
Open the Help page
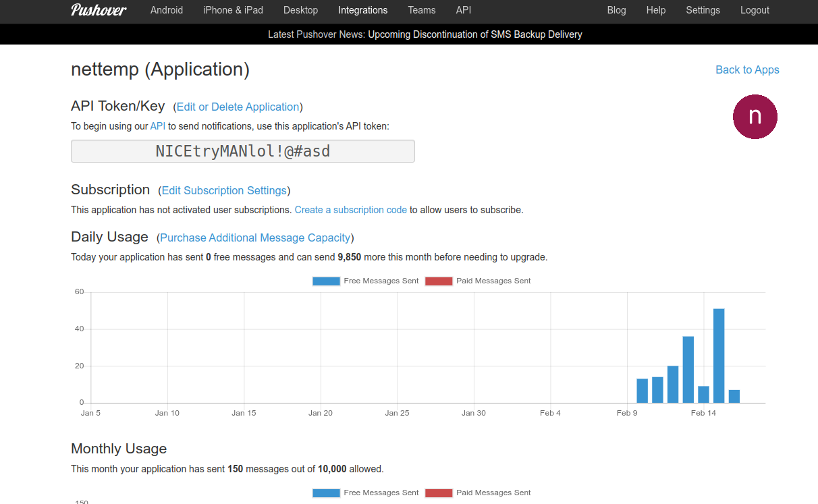click(656, 10)
